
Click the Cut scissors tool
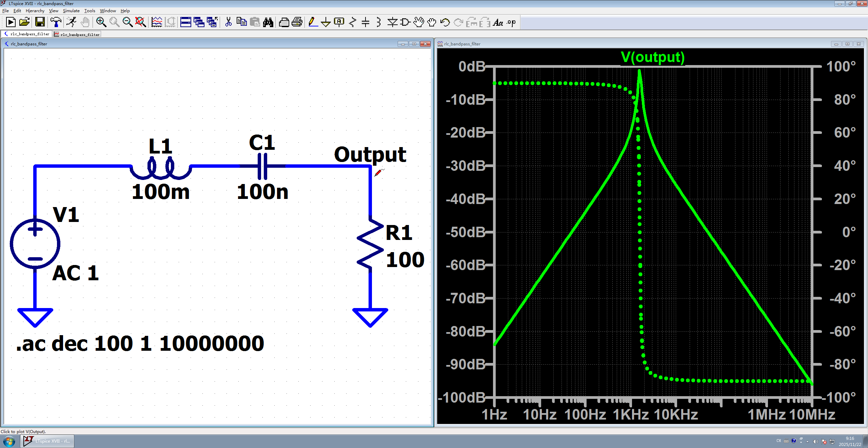[x=229, y=22]
